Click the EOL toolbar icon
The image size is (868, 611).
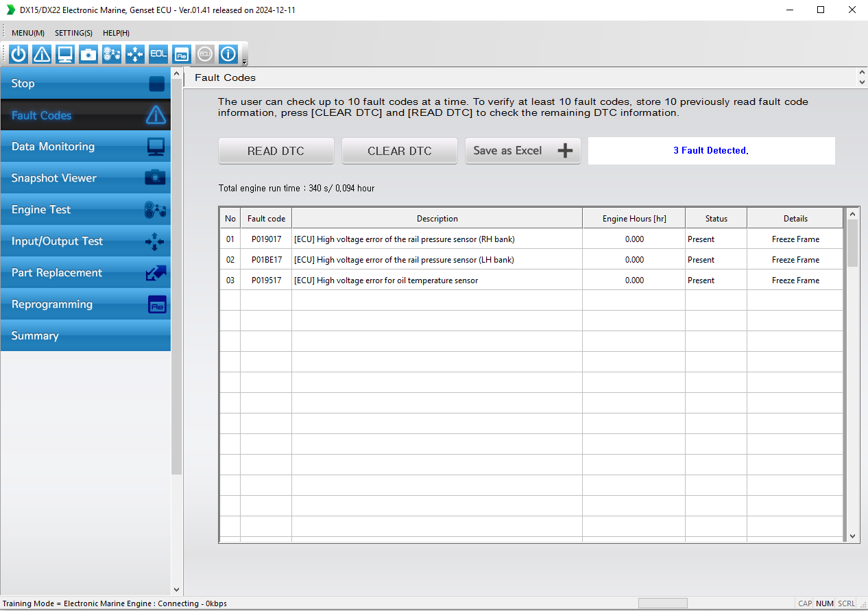click(158, 53)
